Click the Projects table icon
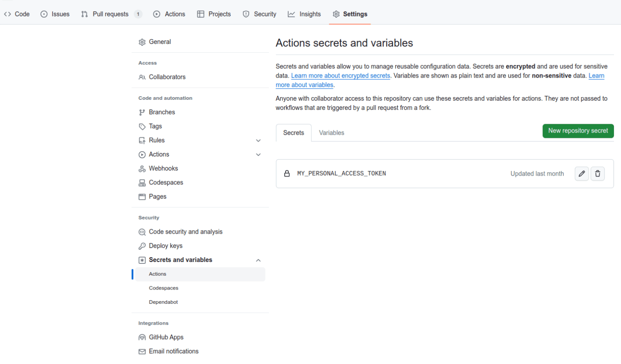 (200, 14)
